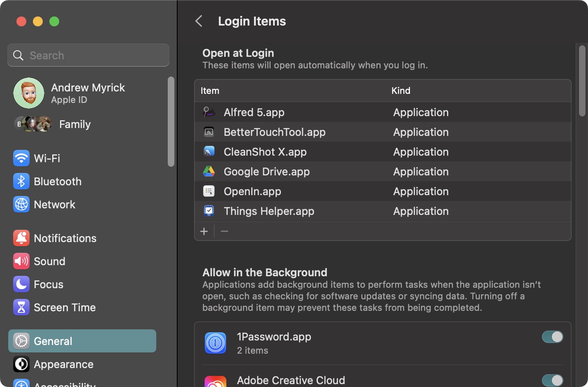Open the Wi-Fi settings icon
The width and height of the screenshot is (588, 387).
point(21,158)
